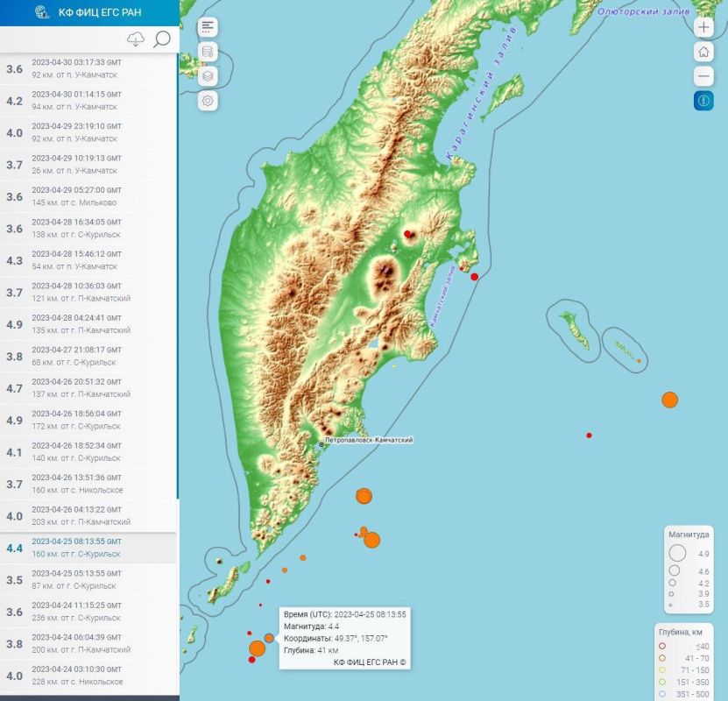Image resolution: width=728 pixels, height=701 pixels.
Task: Select the 4.7 event at 2023-04-26 20:51:32
Action: (x=88, y=388)
